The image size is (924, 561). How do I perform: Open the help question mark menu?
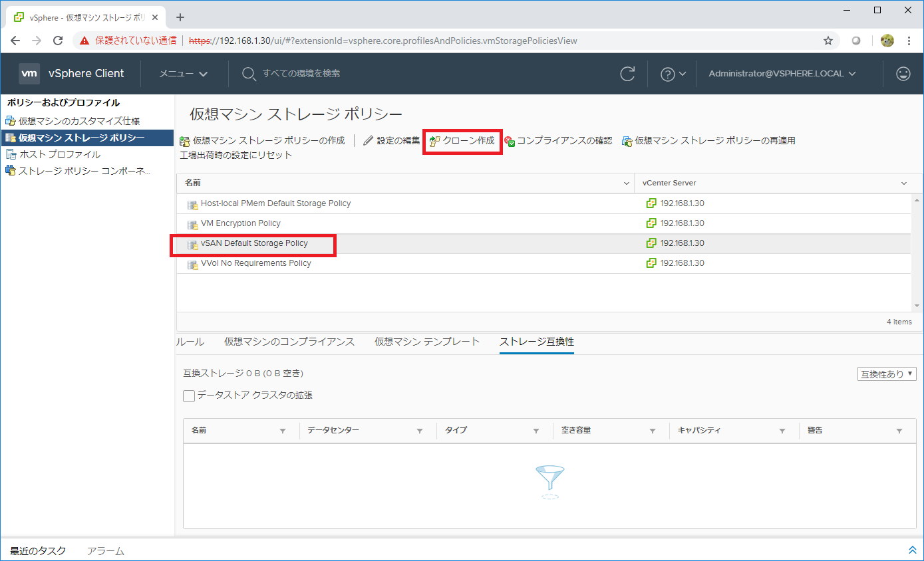pos(673,74)
